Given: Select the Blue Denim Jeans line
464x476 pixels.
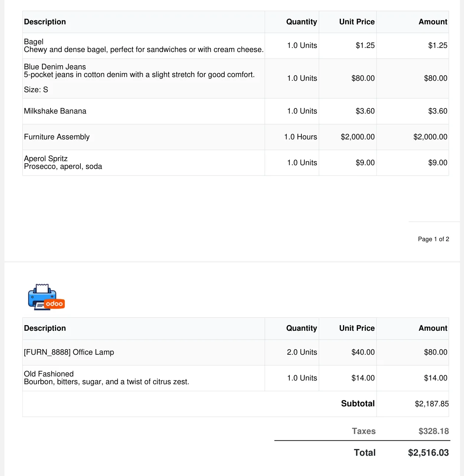Looking at the screenshot, I should [x=55, y=67].
